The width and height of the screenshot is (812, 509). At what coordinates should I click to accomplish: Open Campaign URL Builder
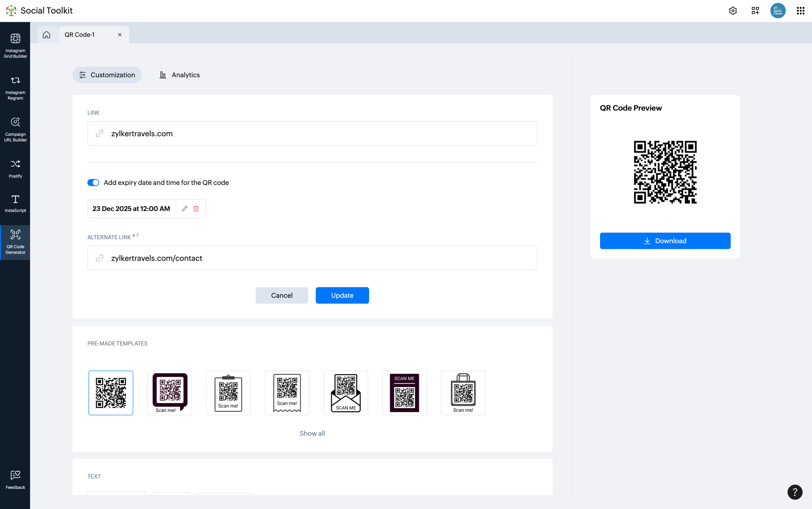(15, 130)
